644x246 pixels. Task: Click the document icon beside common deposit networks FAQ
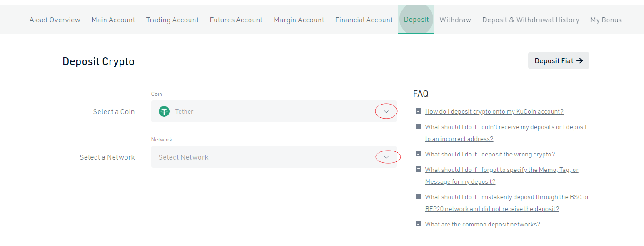point(419,224)
